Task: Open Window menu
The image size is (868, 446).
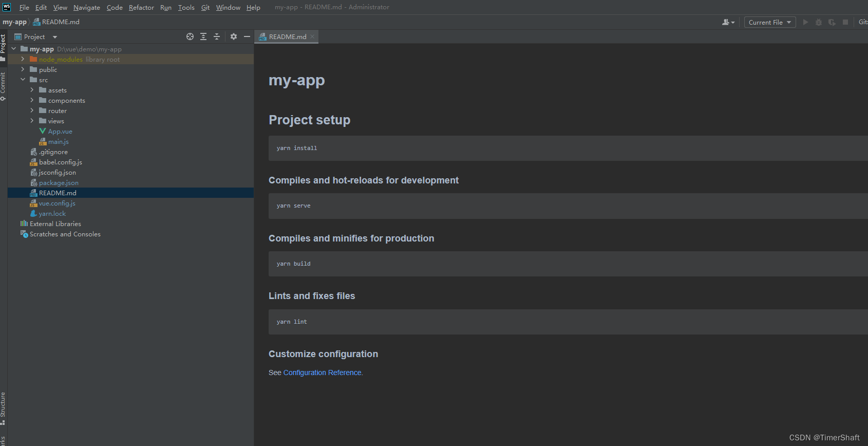Action: click(228, 7)
